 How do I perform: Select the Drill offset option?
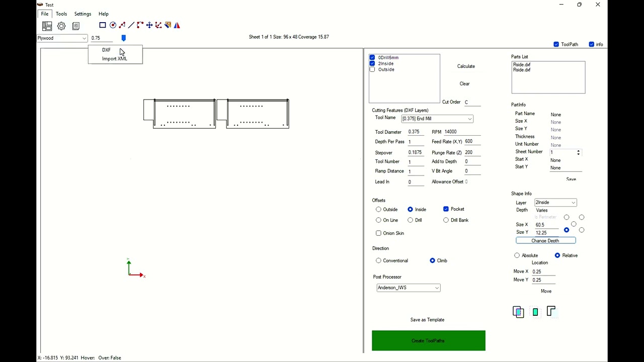coord(410,220)
